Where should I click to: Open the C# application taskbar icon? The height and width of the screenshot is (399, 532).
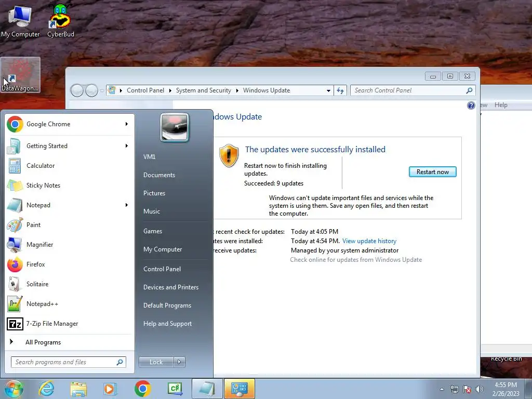(x=175, y=389)
